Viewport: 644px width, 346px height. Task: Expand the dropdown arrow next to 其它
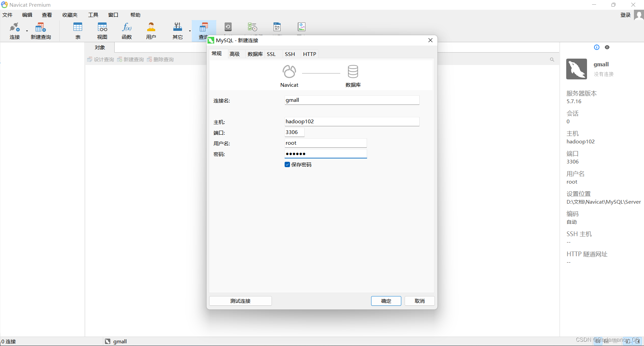point(190,31)
